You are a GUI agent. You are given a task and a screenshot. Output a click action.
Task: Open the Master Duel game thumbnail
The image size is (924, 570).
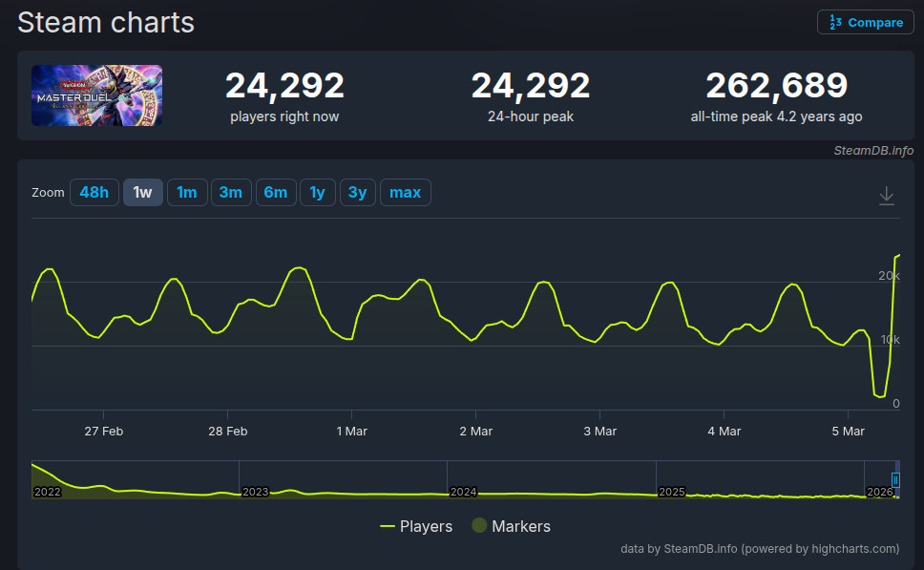pos(96,95)
